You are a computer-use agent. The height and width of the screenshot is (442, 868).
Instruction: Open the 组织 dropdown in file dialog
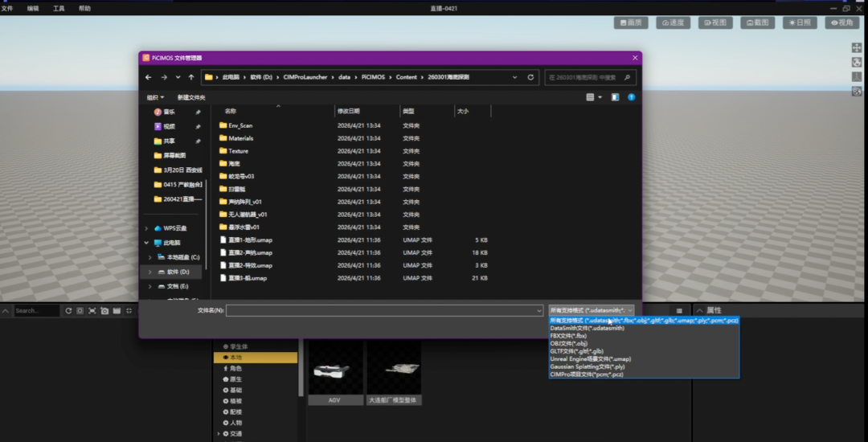point(155,97)
